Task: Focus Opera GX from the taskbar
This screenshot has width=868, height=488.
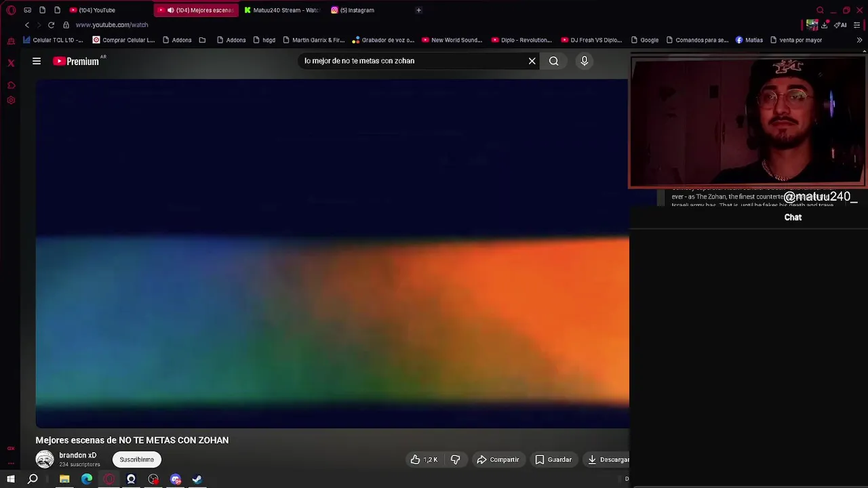Action: click(109, 479)
